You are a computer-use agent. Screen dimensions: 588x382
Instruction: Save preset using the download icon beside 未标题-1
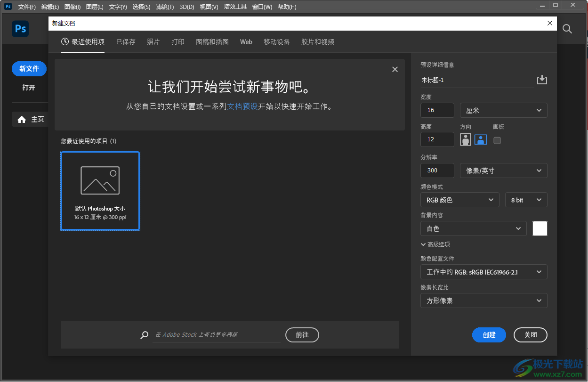[x=541, y=80]
